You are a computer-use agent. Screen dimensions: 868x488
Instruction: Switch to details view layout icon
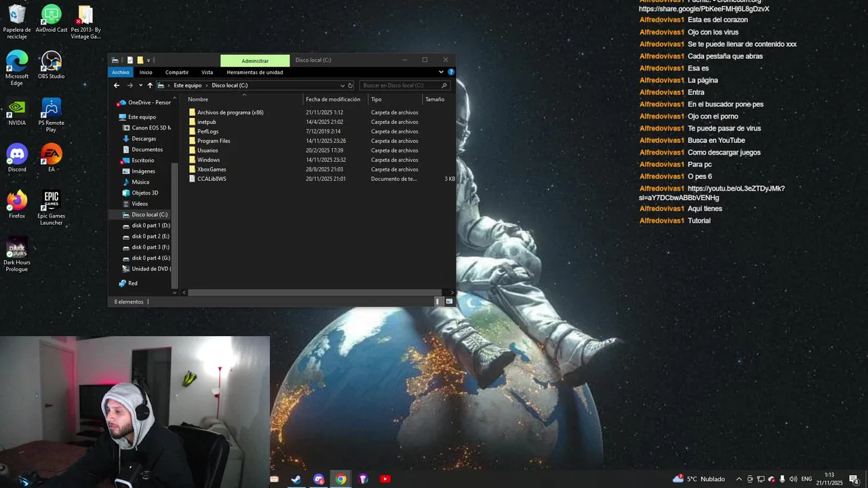point(437,302)
